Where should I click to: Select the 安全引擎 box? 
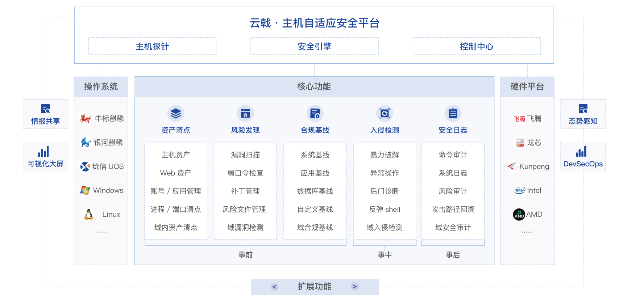tap(315, 46)
